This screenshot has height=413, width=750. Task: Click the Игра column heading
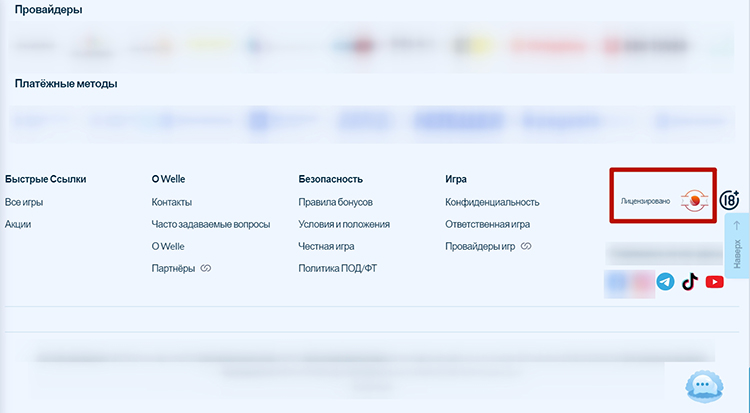[456, 179]
